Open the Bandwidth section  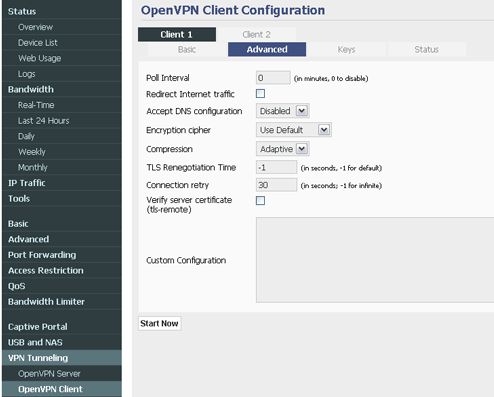[x=62, y=89]
